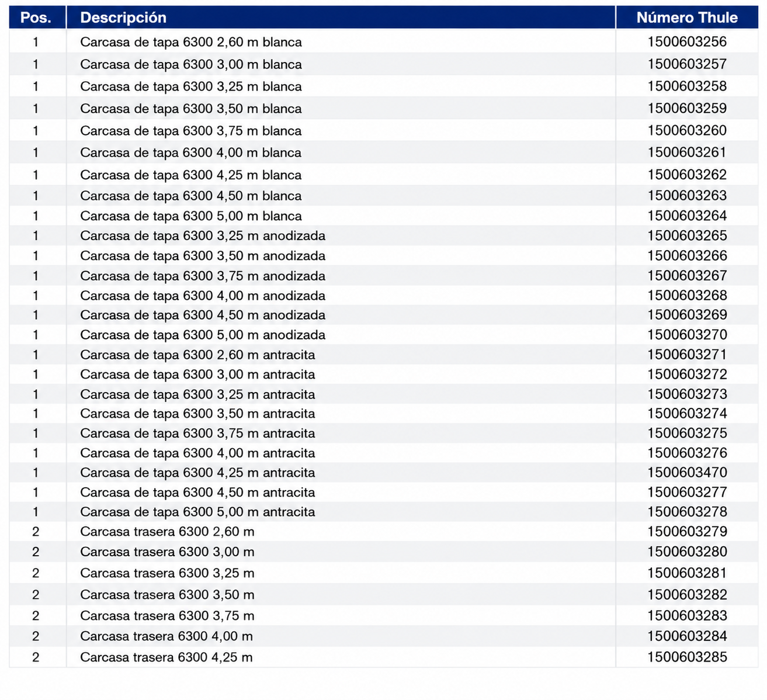Select part number 1500603274
Image resolution: width=767 pixels, height=700 pixels.
tap(687, 413)
